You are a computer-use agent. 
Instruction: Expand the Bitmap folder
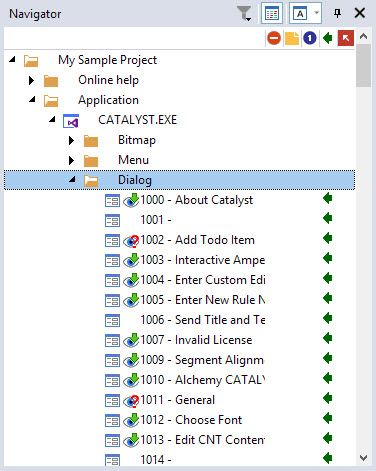(x=71, y=140)
